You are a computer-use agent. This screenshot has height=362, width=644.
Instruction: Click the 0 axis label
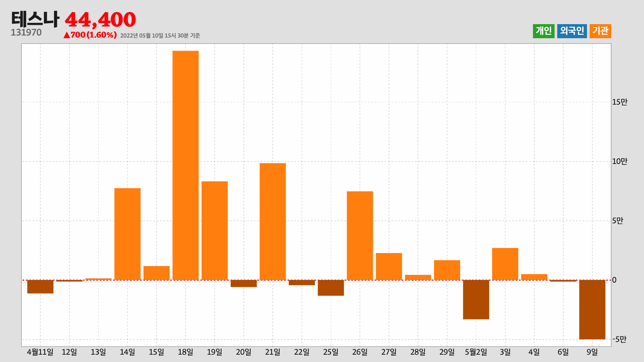coord(614,280)
